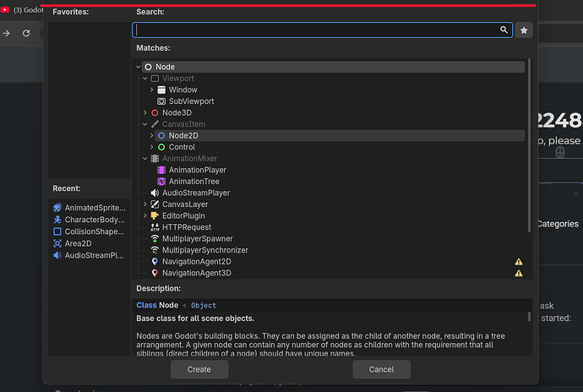Click the search magnifier icon in the search field
The height and width of the screenshot is (392, 583).
click(x=504, y=30)
